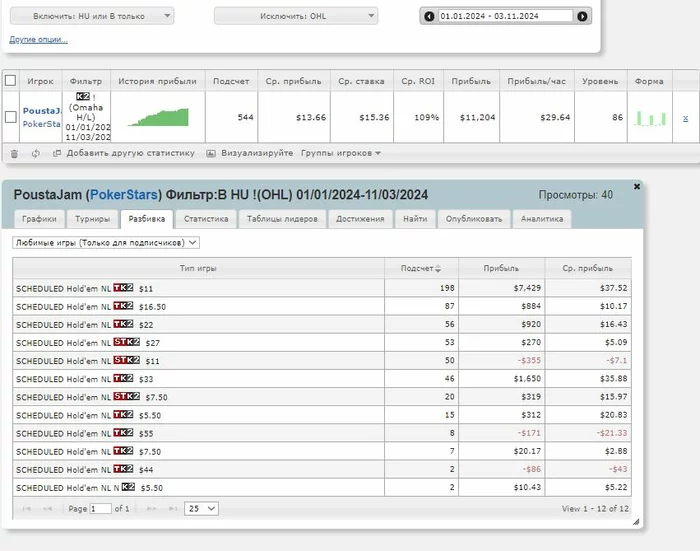Click the Другие опции link
The image size is (700, 551).
pyautogui.click(x=38, y=39)
